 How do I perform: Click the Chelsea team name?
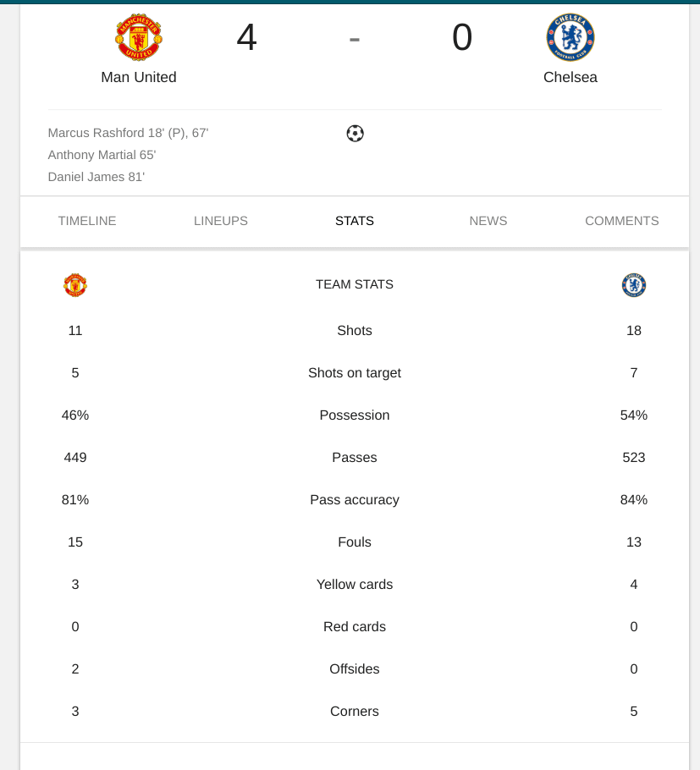coord(570,77)
